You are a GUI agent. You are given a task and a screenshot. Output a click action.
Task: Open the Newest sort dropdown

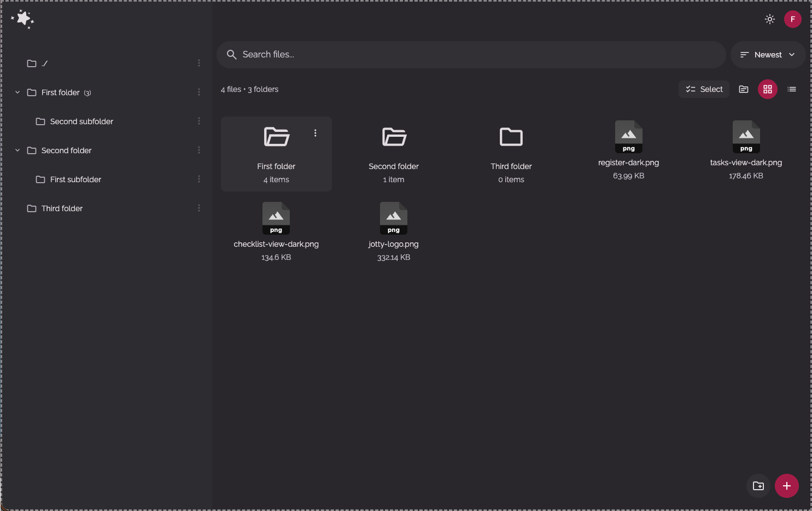tap(767, 55)
